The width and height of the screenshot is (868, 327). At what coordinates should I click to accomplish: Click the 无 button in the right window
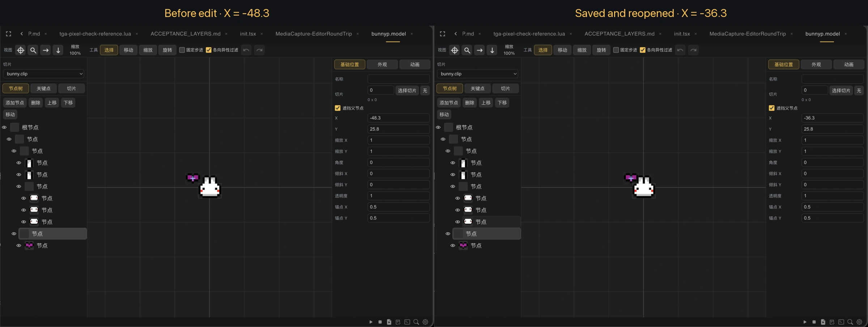(x=859, y=90)
